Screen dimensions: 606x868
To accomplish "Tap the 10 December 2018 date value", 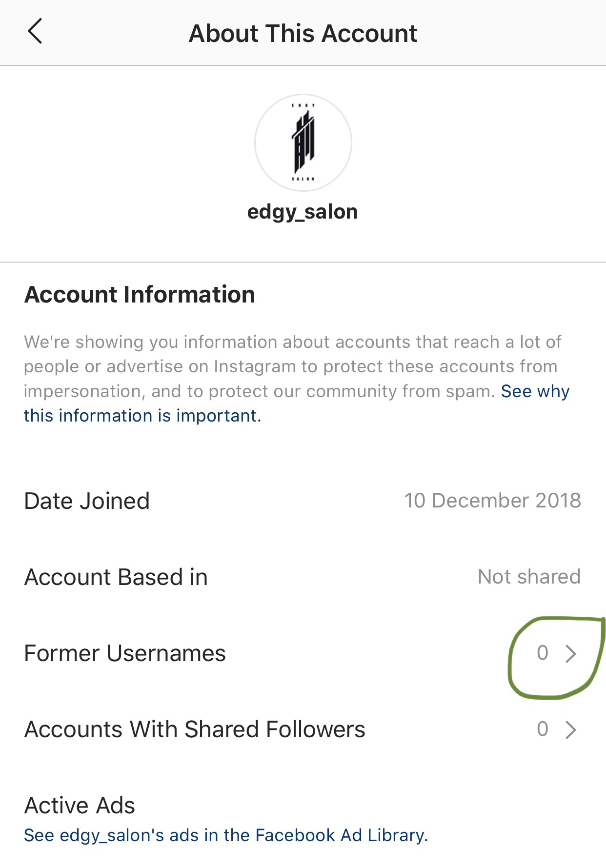I will (492, 501).
